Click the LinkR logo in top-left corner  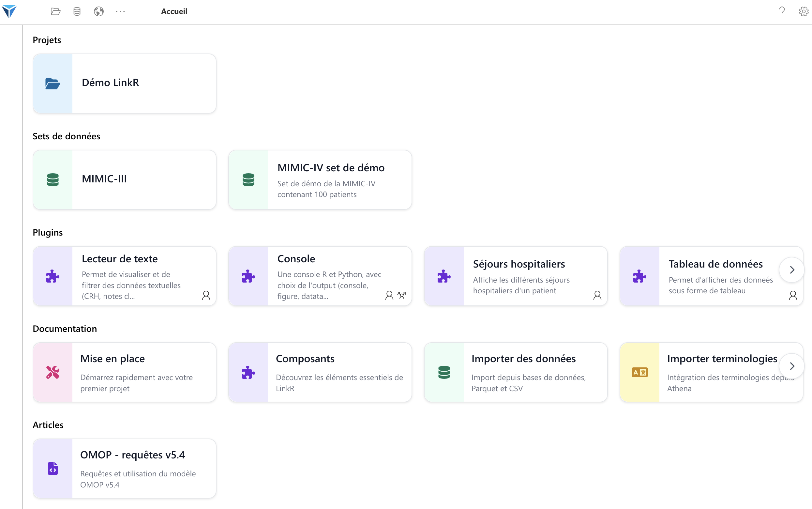[9, 11]
